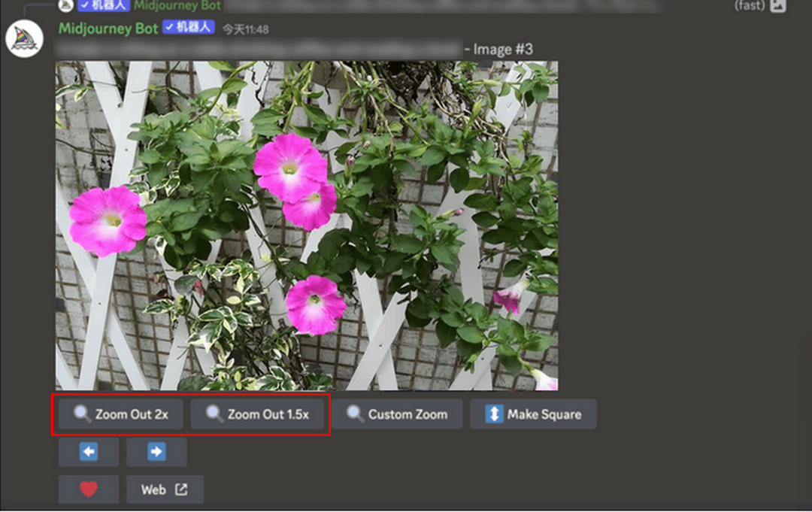The height and width of the screenshot is (512, 812).
Task: Open the image via the Web link button
Action: (165, 489)
